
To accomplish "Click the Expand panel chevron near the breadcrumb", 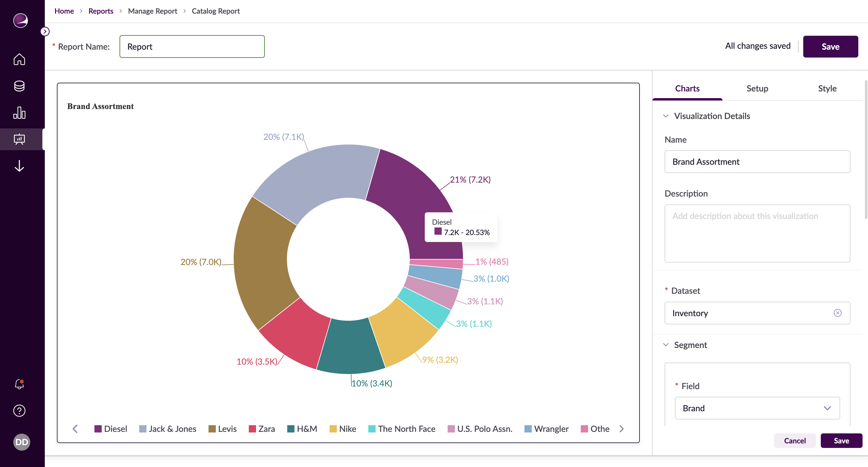I will 45,31.
